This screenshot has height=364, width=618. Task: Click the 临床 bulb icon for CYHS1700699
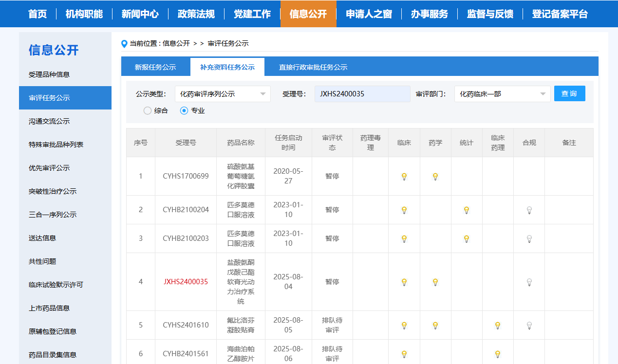[404, 177]
